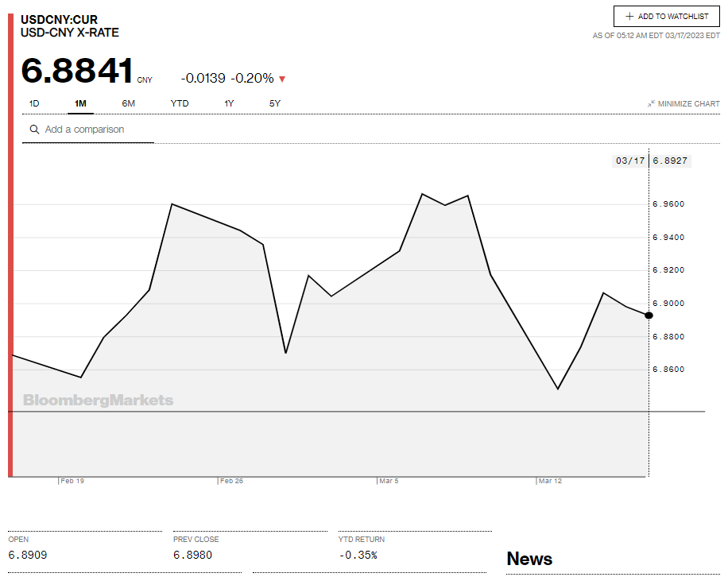
Task: Switch to the YTD chart view
Action: coord(180,103)
